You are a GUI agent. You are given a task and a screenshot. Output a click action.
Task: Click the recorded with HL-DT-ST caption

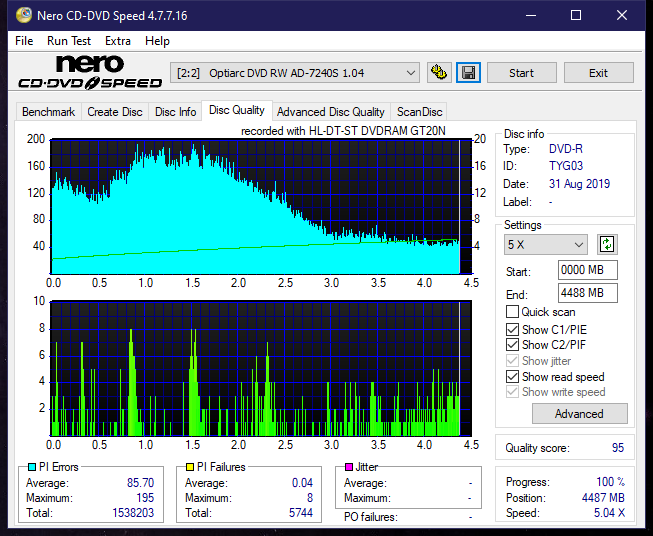point(343,131)
